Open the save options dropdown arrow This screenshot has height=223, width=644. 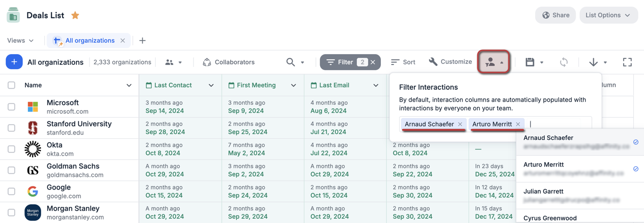542,63
